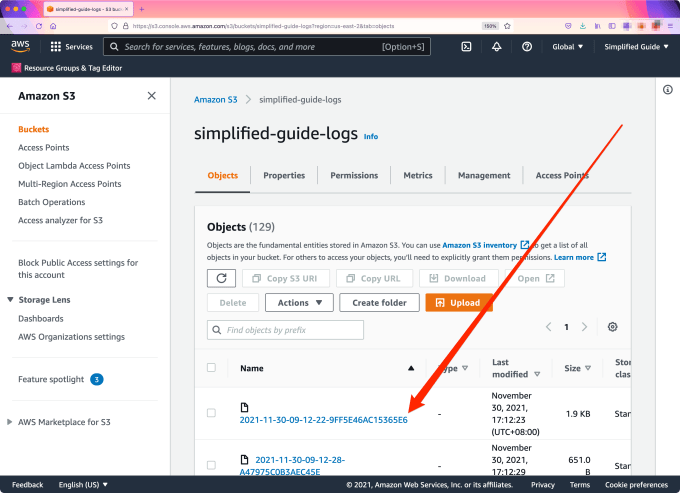680x493 pixels.
Task: Open the info panel icon at right
Action: tap(668, 90)
